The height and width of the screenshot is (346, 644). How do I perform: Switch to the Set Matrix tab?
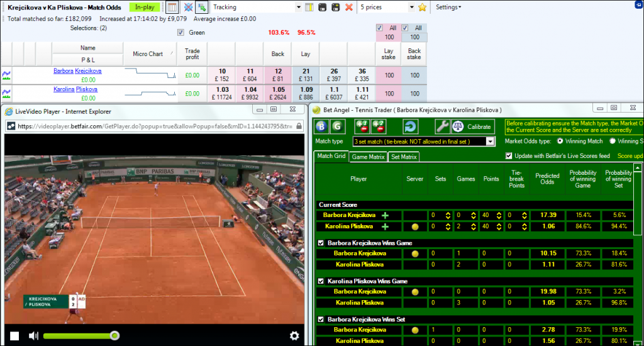click(404, 157)
